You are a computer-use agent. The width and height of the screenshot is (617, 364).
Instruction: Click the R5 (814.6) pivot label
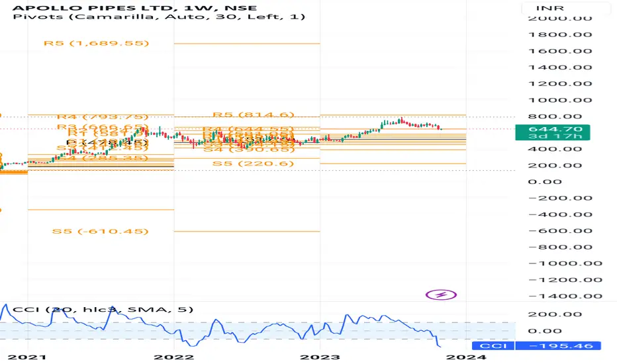point(254,115)
